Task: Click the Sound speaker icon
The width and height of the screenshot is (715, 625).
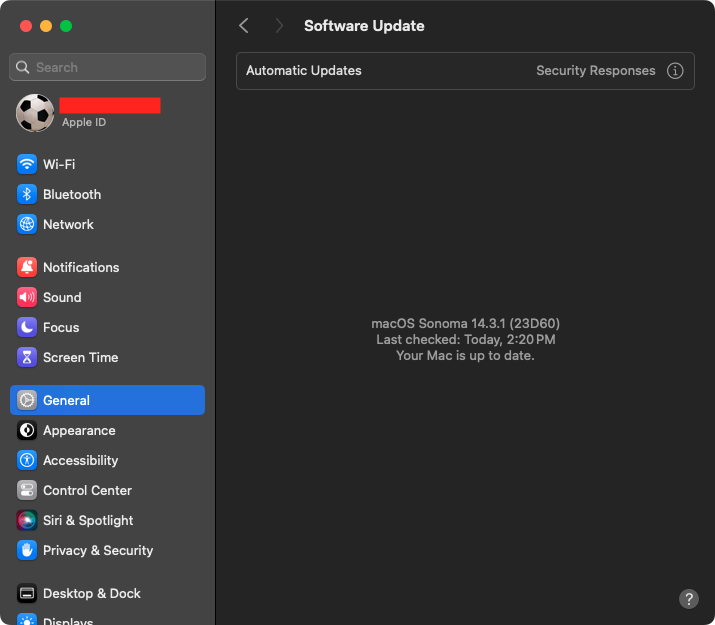Action: 27,297
